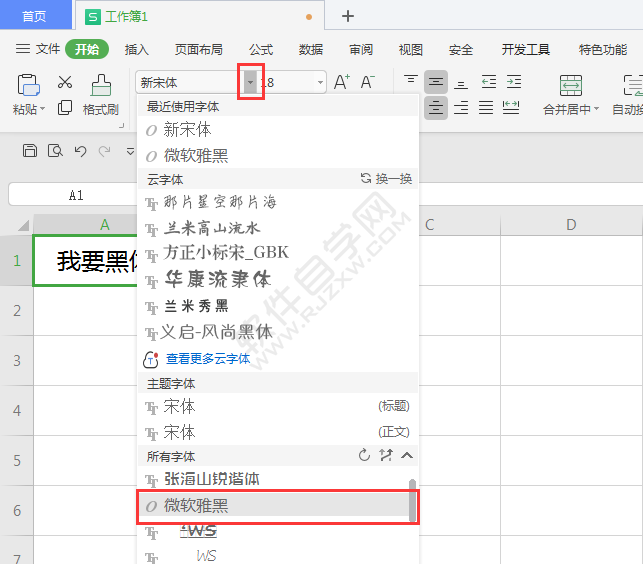This screenshot has width=643, height=564.
Task: Pick theme font 宋体 (标题)
Action: coord(278,406)
